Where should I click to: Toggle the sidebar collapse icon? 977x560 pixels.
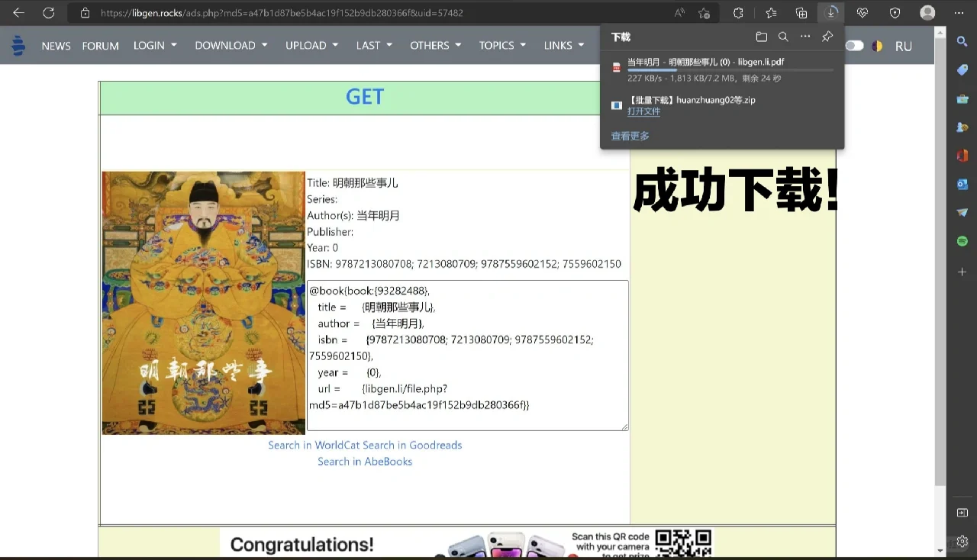pyautogui.click(x=962, y=513)
